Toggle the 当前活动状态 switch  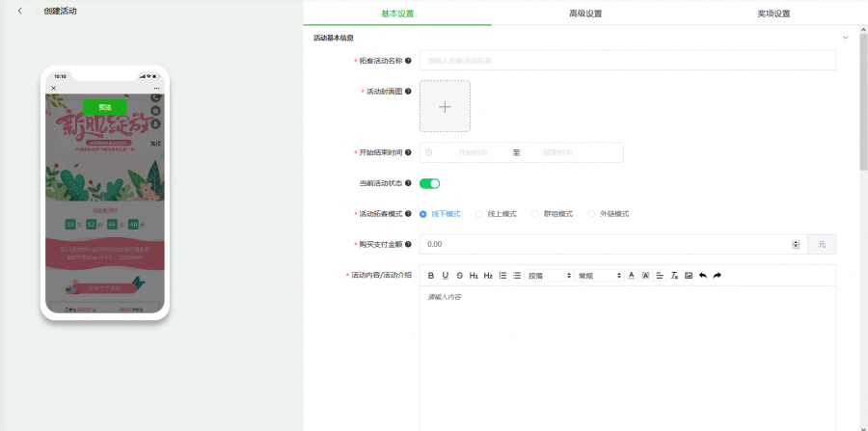coord(429,183)
